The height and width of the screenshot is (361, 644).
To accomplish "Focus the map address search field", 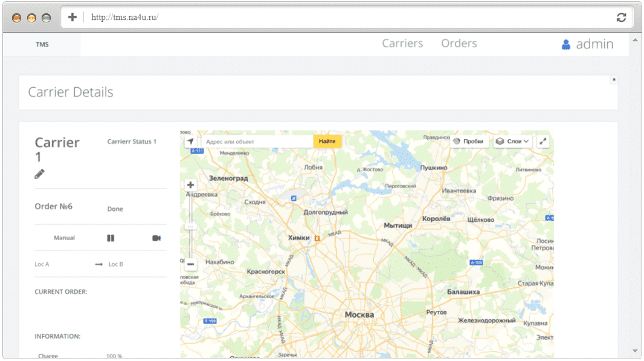I will [x=257, y=141].
